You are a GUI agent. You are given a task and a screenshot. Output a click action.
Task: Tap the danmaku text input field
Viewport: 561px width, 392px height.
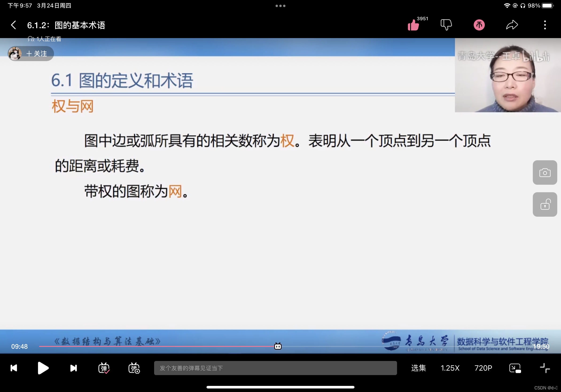(275, 368)
